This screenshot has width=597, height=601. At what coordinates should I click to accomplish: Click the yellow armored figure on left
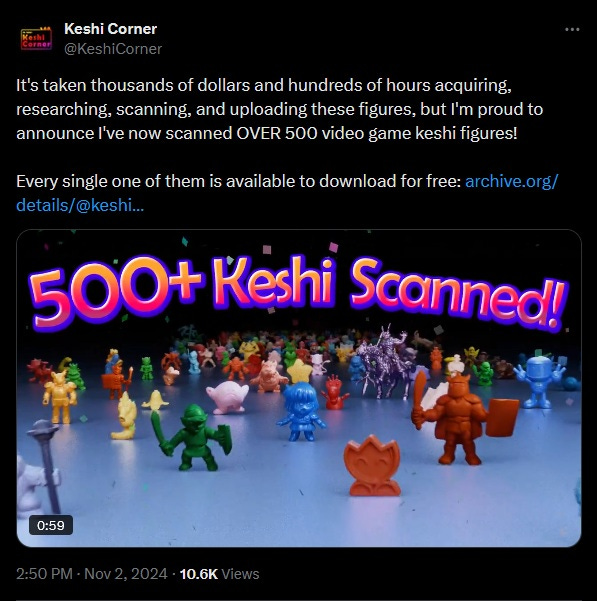(x=59, y=397)
